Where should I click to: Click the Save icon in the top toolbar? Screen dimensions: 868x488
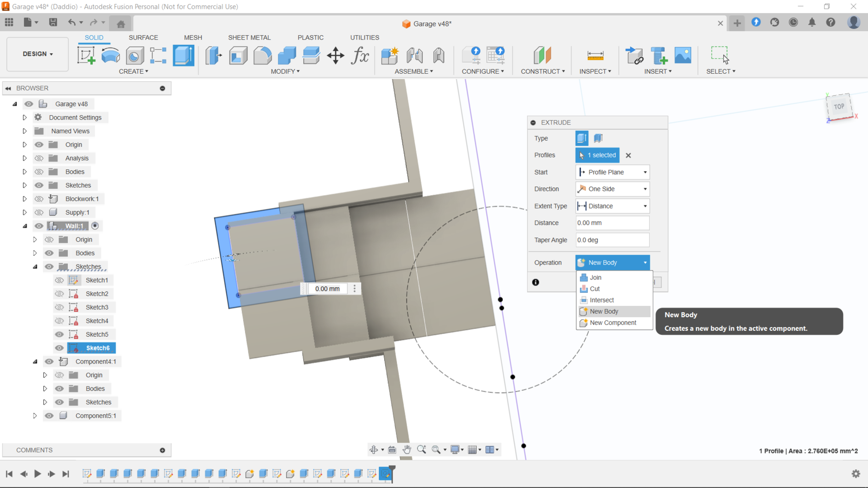click(x=53, y=22)
